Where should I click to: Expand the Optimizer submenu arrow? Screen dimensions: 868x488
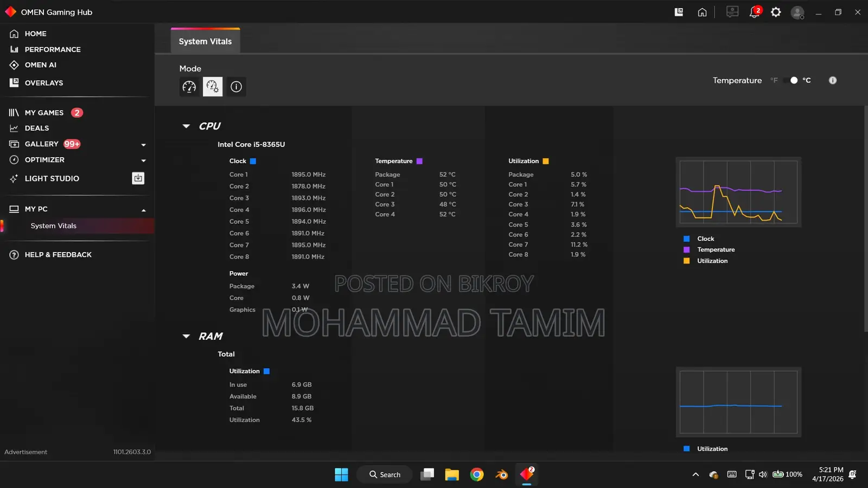(143, 160)
